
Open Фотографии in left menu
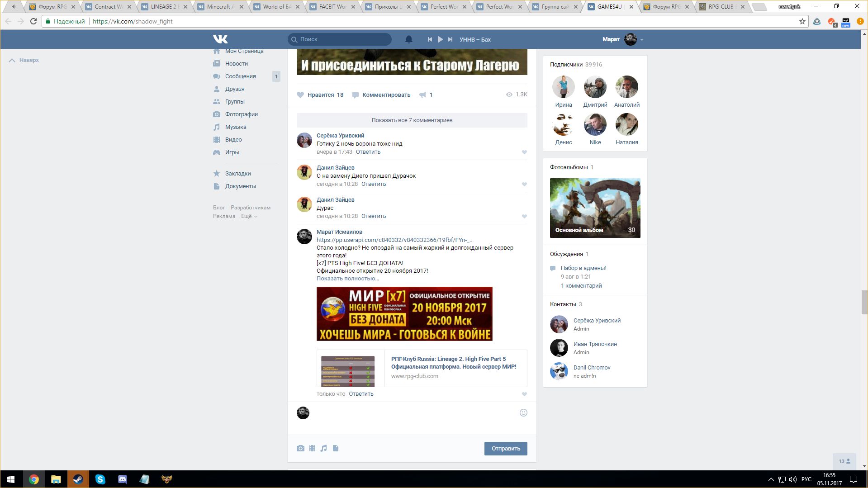pyautogui.click(x=242, y=114)
